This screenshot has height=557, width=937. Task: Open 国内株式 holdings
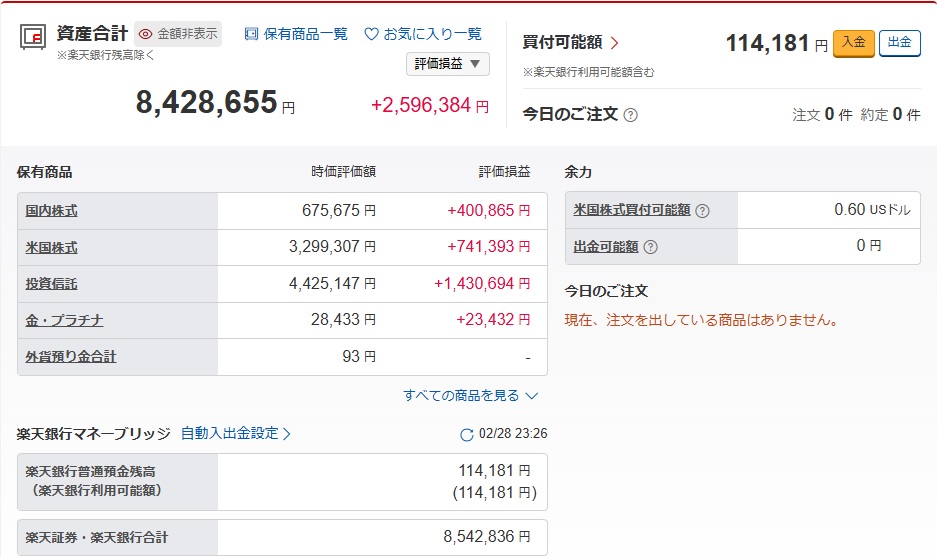pos(52,211)
